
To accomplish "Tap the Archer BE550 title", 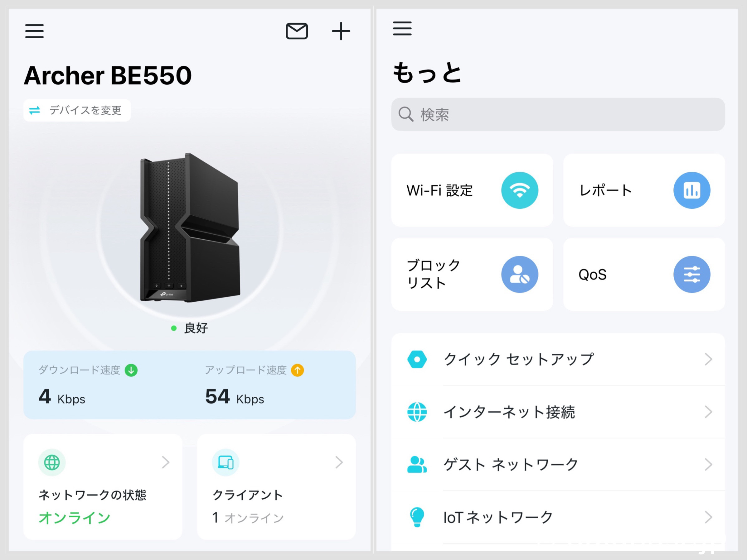I will click(x=108, y=75).
